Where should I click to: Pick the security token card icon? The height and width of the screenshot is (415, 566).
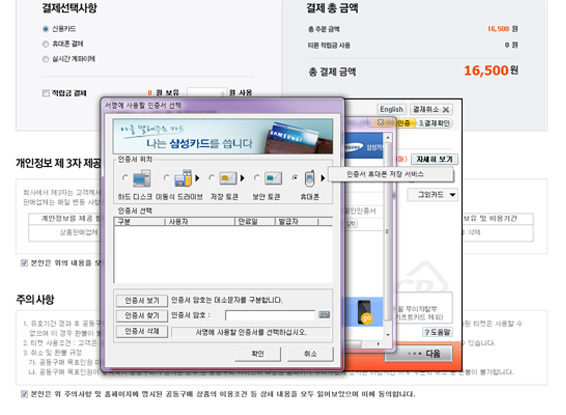(273, 178)
